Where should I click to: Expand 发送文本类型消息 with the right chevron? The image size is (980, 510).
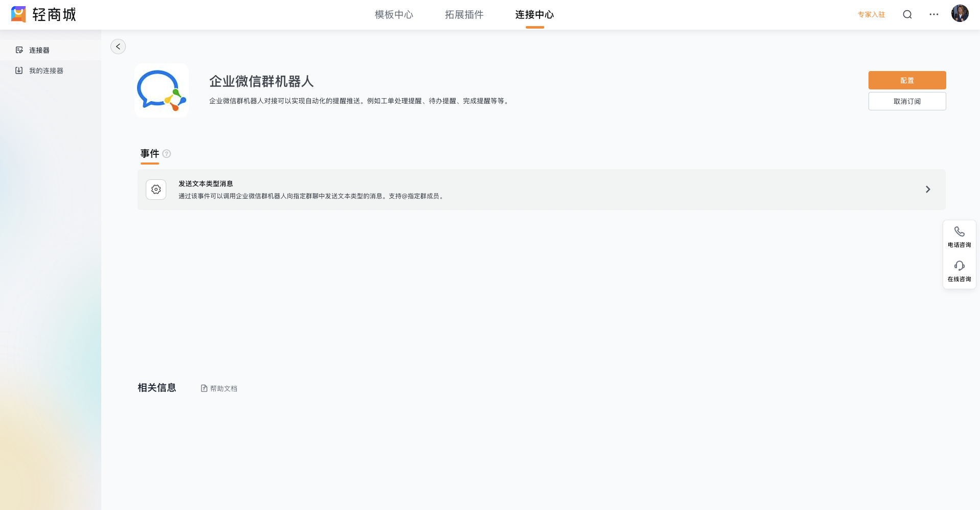point(928,190)
